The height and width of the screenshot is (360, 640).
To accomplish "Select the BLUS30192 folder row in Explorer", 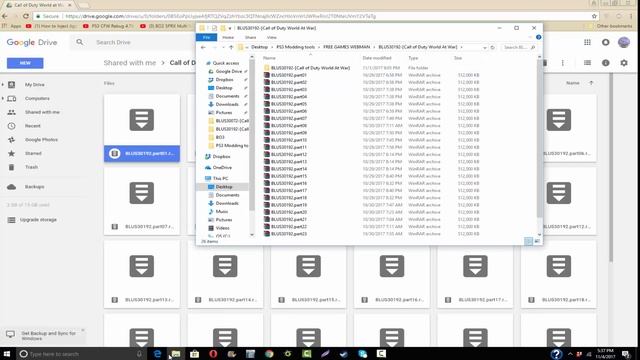I will pos(310,68).
